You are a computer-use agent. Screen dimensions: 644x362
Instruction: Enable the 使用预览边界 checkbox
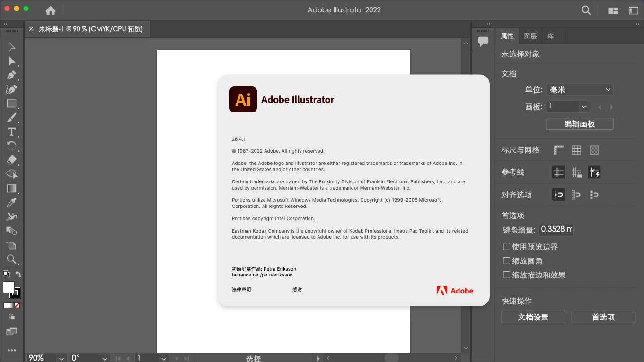pyautogui.click(x=507, y=247)
